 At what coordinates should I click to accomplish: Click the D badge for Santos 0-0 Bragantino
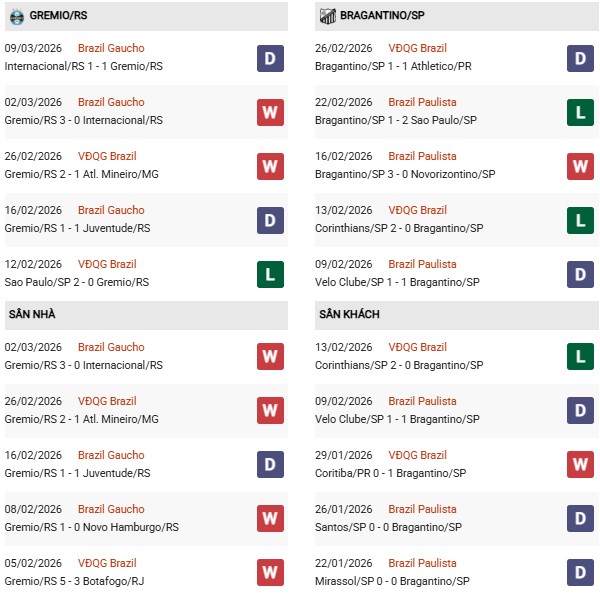pos(581,519)
